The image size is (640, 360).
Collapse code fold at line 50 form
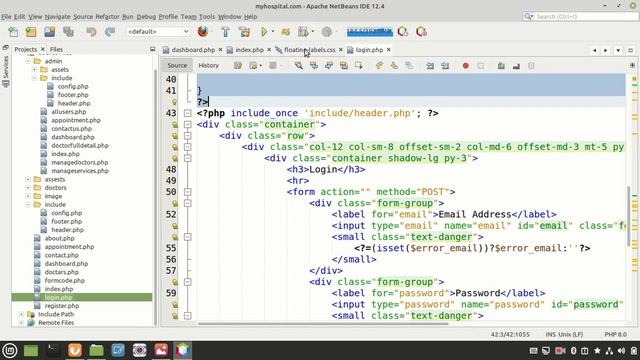coord(187,192)
